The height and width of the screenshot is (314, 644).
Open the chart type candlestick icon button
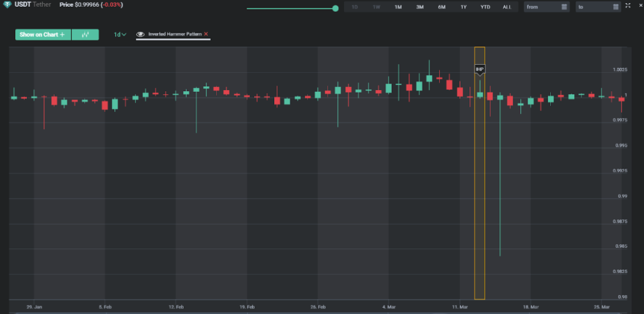(86, 35)
